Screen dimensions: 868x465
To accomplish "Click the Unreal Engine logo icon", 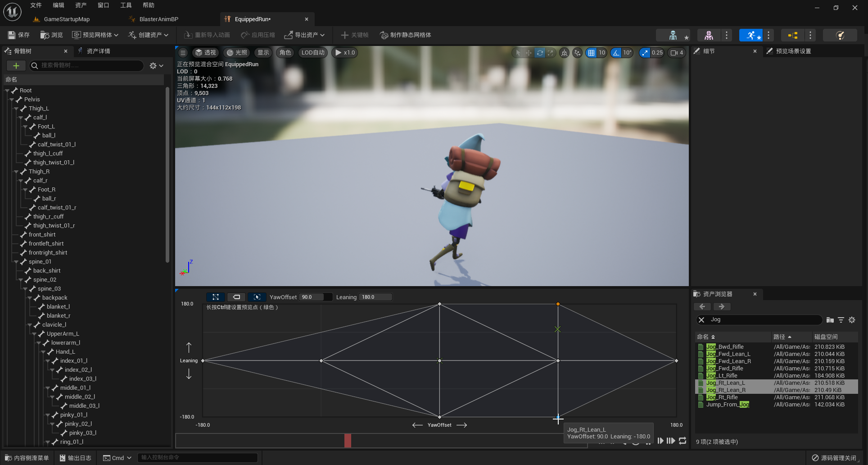I will [13, 12].
